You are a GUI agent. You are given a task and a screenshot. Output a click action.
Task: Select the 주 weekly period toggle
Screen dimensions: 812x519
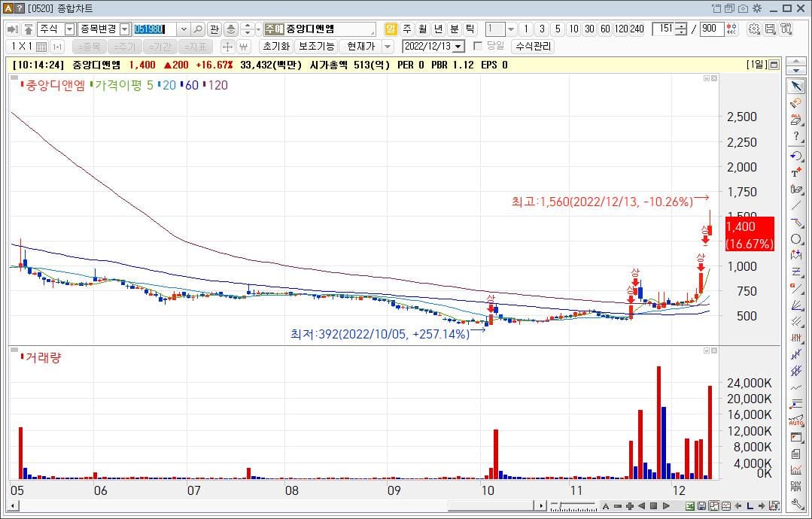(x=407, y=29)
